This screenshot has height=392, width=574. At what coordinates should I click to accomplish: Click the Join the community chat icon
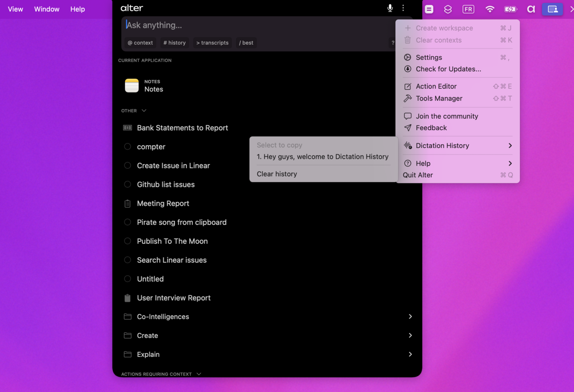pos(407,116)
